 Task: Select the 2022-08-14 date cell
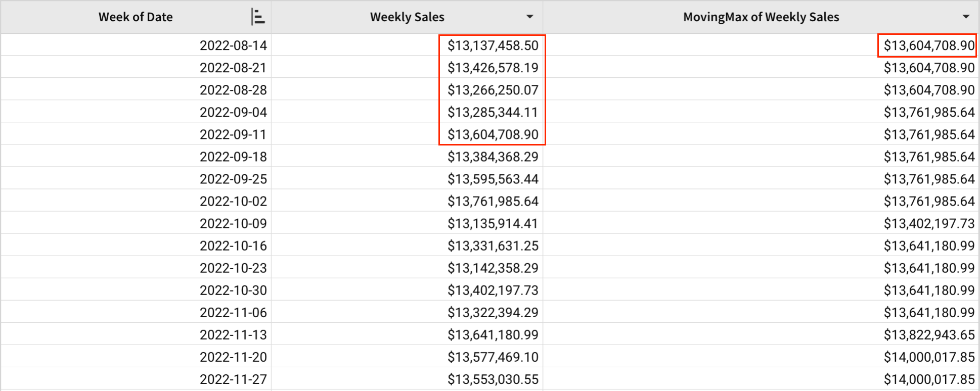tap(233, 45)
